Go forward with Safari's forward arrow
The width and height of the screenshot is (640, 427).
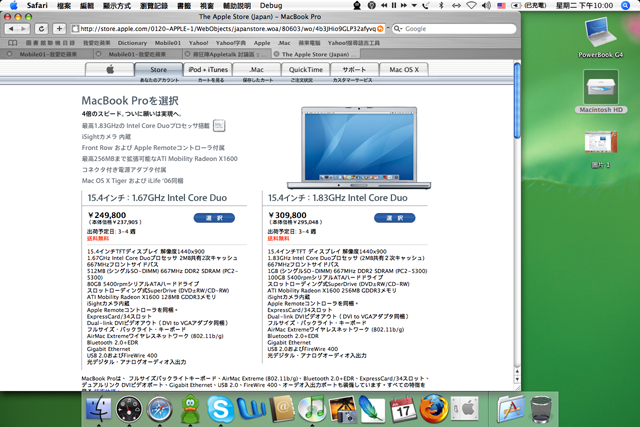[x=24, y=29]
